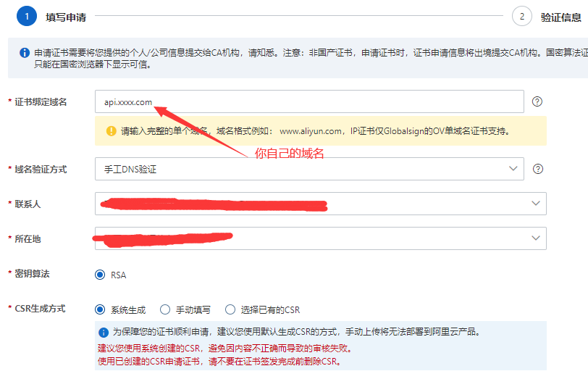
Task: Click 所在地 field label
Action: pos(28,239)
